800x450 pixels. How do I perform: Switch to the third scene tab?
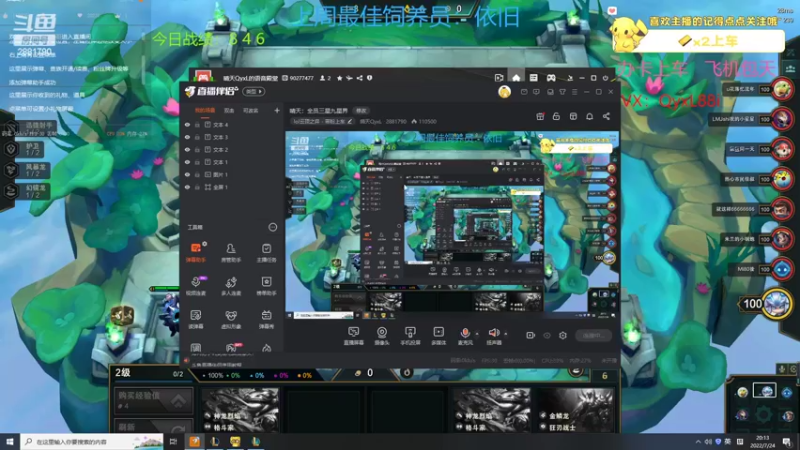pyautogui.click(x=250, y=110)
